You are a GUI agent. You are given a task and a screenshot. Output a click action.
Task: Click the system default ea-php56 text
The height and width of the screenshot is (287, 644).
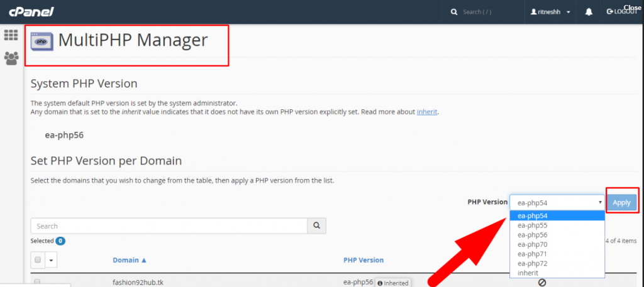pos(64,135)
